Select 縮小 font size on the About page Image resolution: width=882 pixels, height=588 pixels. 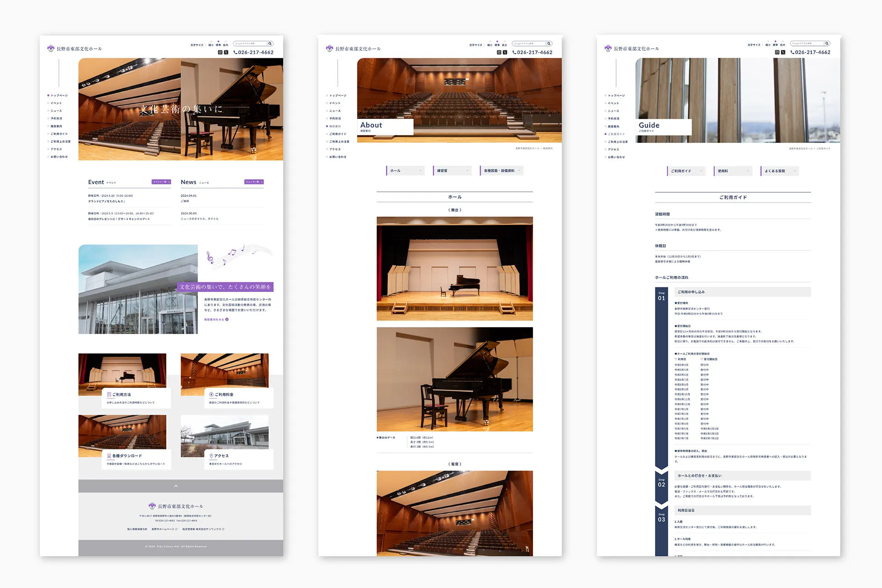[490, 45]
